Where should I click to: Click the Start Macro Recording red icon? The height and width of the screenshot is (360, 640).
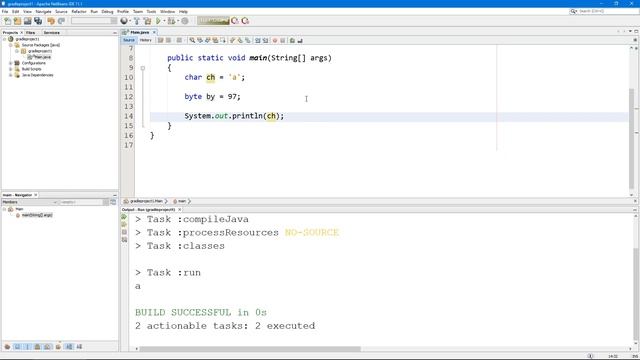[275, 40]
